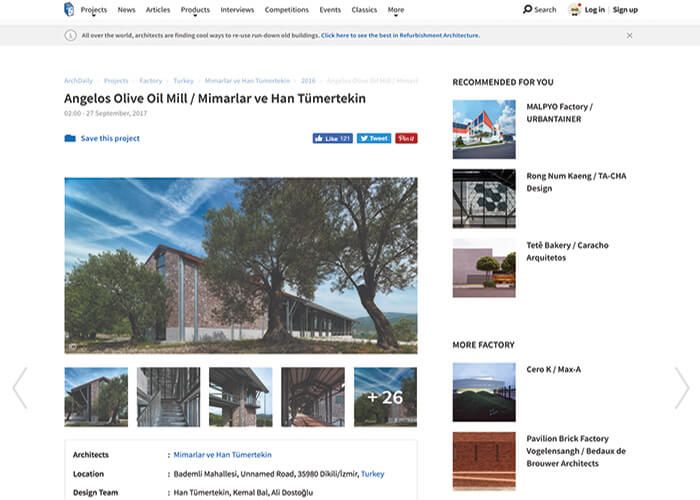700x500 pixels.
Task: Pin the project with Pin it button
Action: pyautogui.click(x=406, y=138)
